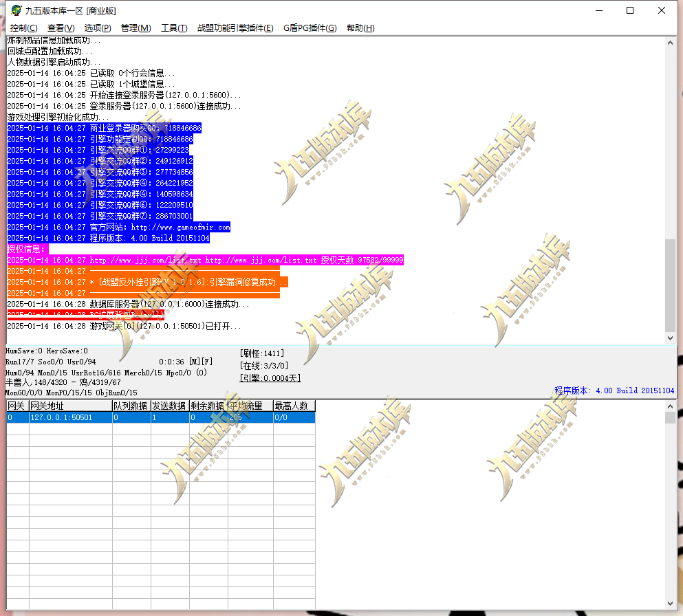Click the log pane scrollbar thumb

click(670, 285)
